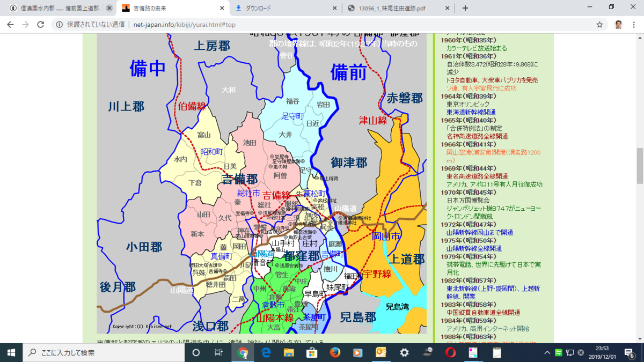Viewport: 644px width, 362px height.
Task: Switch to the 13056_1 PDF tab
Action: coord(398,8)
